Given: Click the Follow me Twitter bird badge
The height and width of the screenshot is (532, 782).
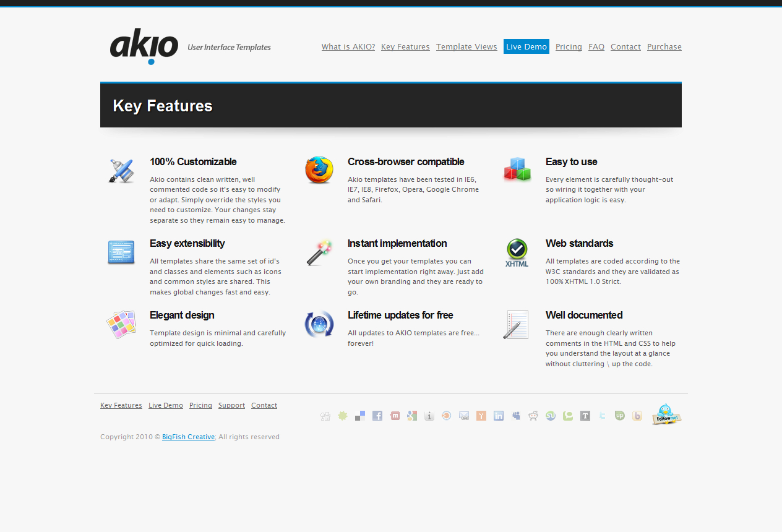Looking at the screenshot, I should pos(666,414).
